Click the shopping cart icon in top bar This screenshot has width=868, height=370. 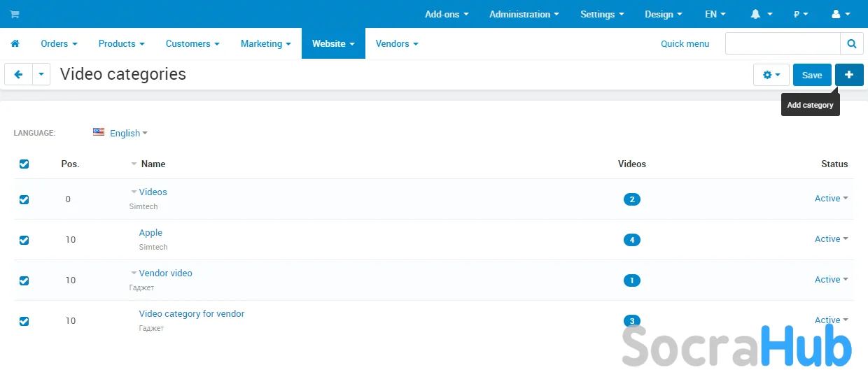tap(15, 14)
